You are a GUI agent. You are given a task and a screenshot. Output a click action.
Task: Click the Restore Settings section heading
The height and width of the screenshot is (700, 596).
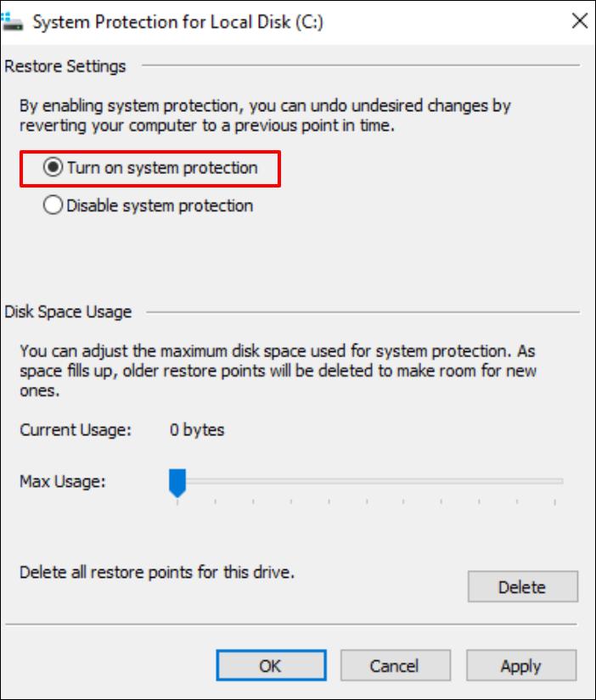[x=65, y=66]
